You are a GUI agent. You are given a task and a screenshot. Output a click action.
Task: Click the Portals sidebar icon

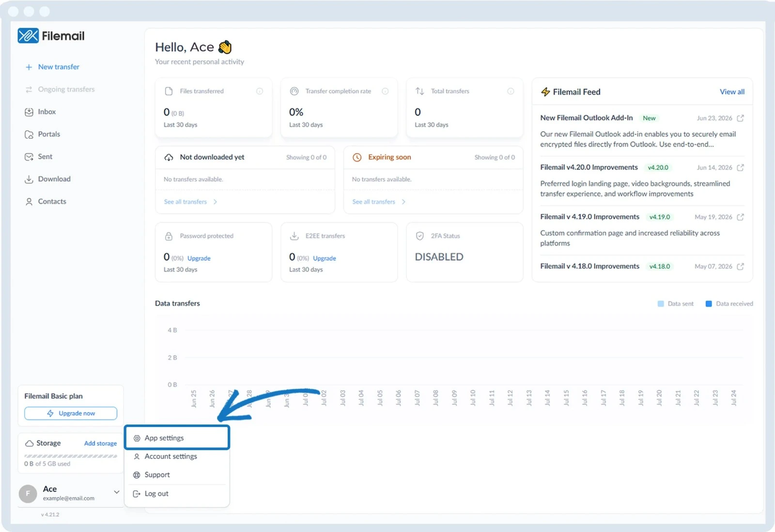(29, 135)
